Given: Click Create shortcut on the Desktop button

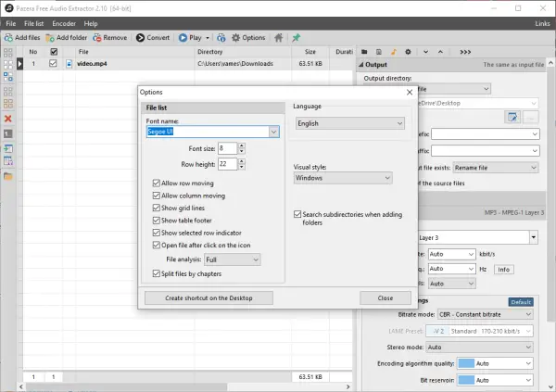Looking at the screenshot, I should coord(210,298).
